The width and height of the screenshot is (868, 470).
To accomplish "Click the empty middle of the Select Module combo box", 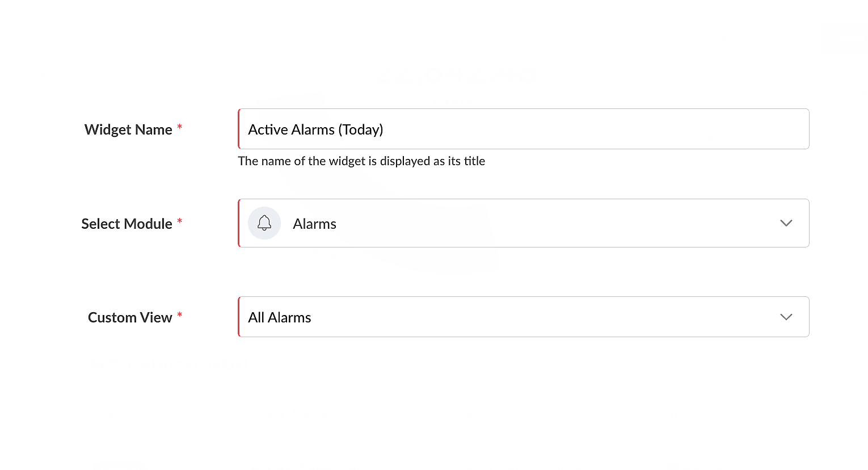I will point(556,223).
